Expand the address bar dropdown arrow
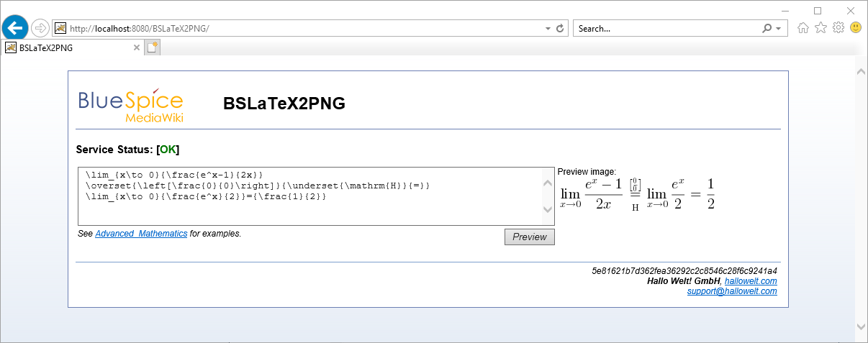The width and height of the screenshot is (868, 343). point(548,29)
